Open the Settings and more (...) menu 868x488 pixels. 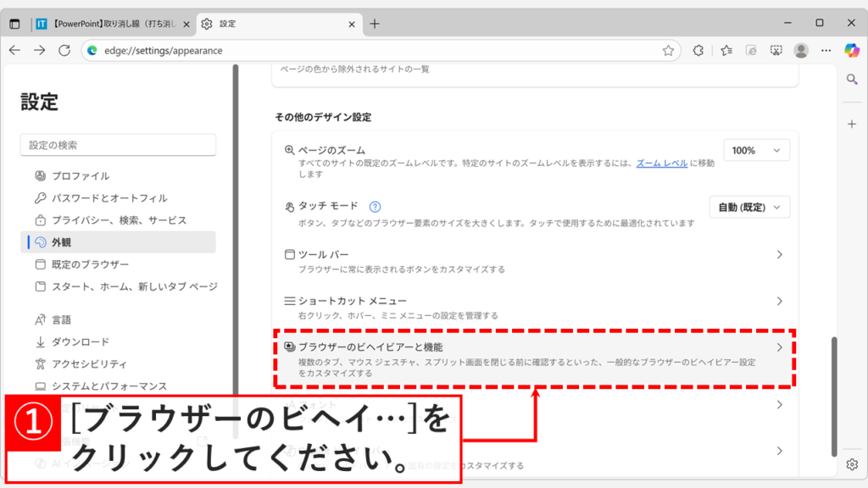(x=825, y=50)
